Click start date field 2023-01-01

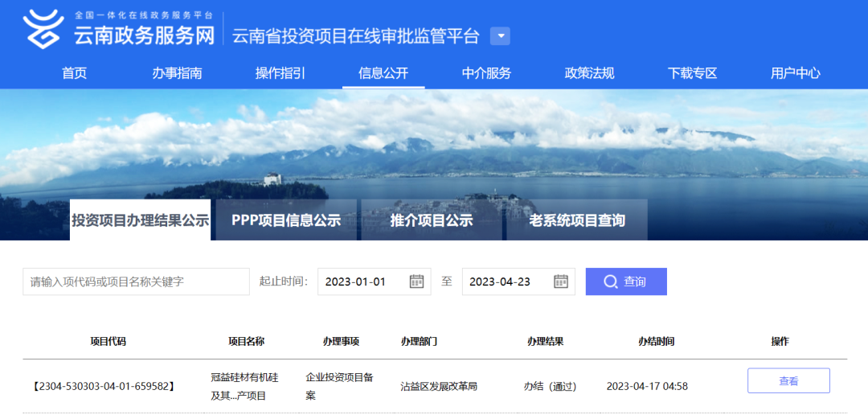[375, 281]
